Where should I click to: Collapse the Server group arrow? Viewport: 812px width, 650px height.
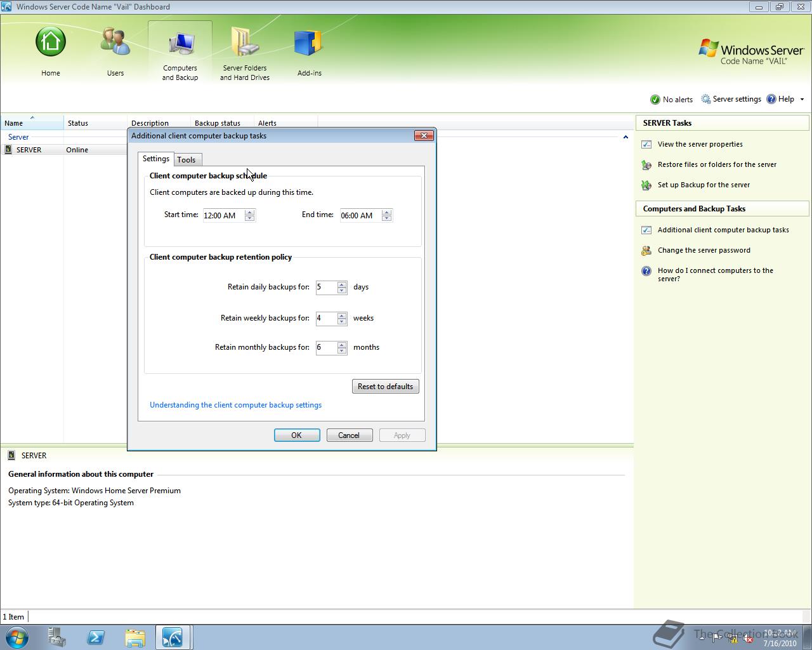[625, 137]
